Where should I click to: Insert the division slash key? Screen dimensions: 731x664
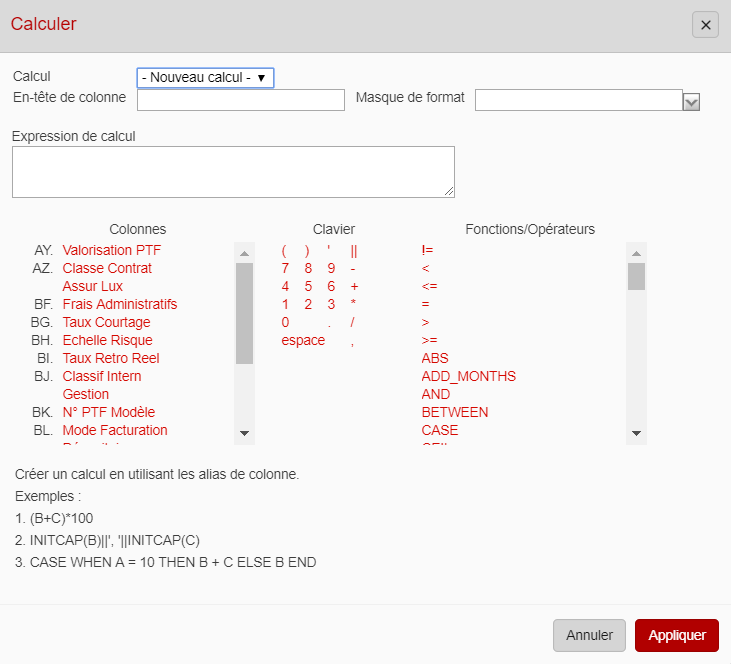(354, 322)
